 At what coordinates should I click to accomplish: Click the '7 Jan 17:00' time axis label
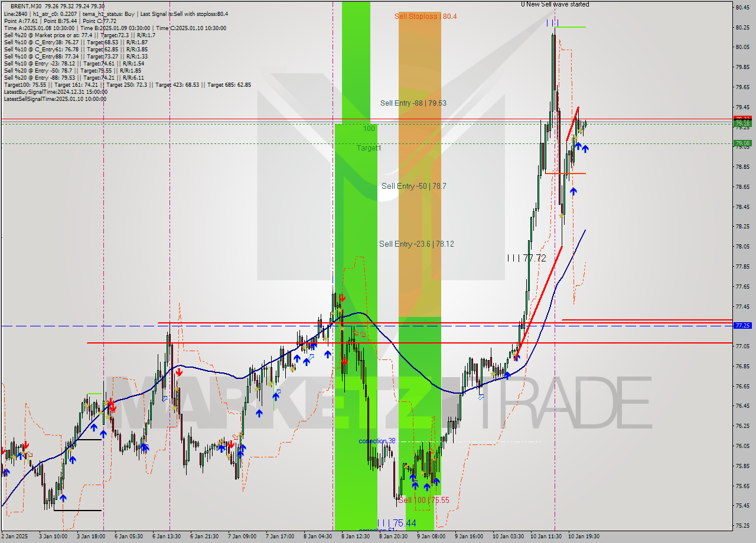pos(279,537)
